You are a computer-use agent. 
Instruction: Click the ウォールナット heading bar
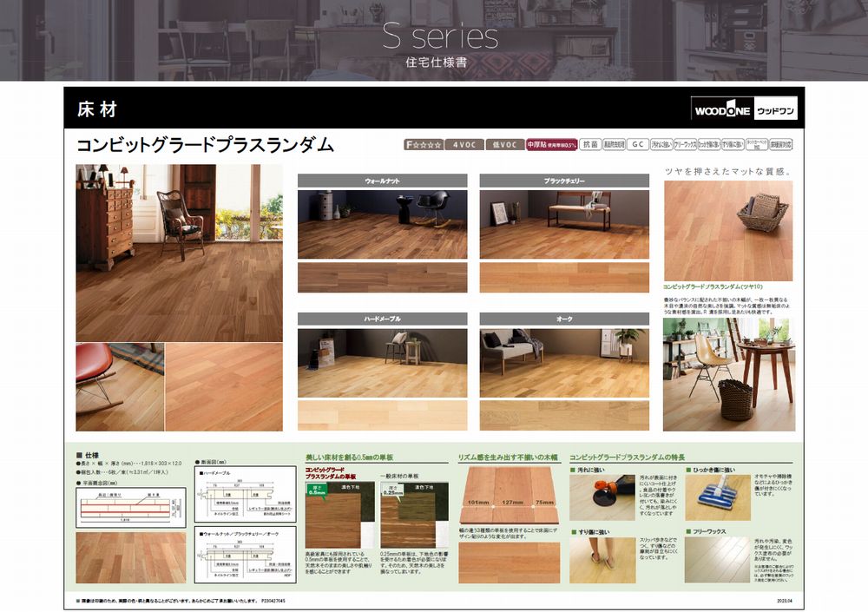point(383,181)
